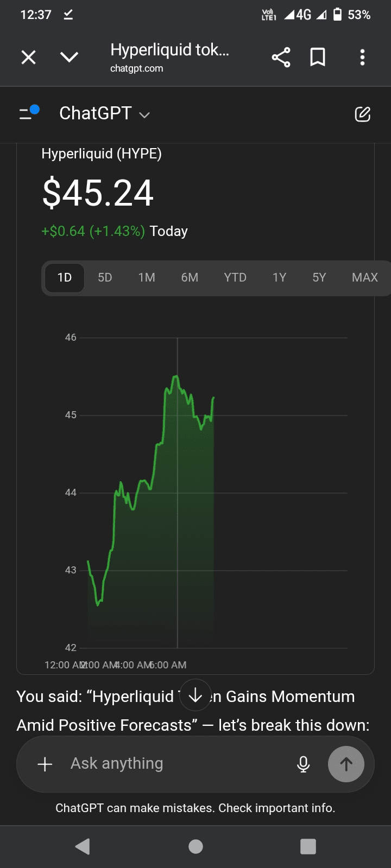Minimize the tab using the down chevron
The image size is (391, 868).
point(70,58)
